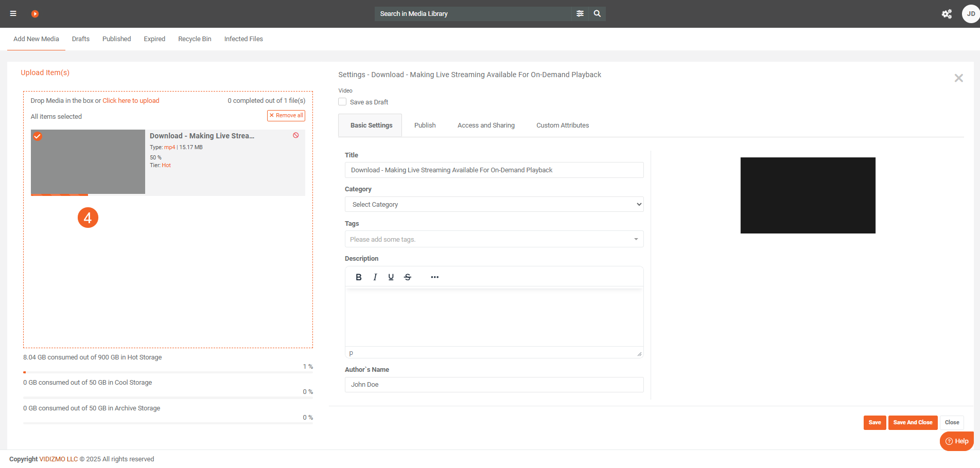
Task: Click the 'Click here to upload' link
Action: [131, 101]
